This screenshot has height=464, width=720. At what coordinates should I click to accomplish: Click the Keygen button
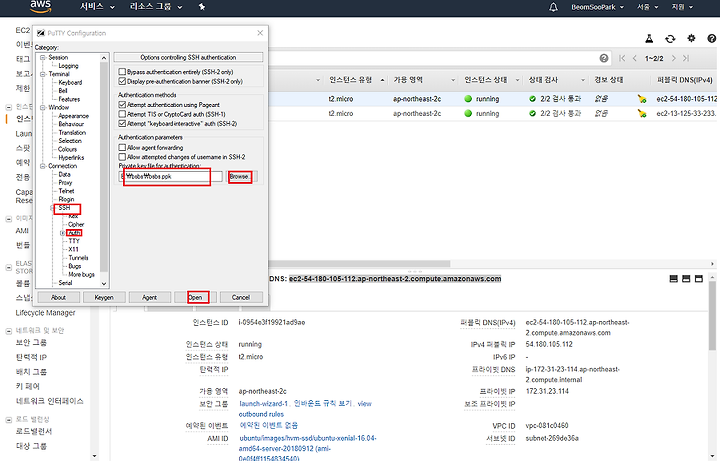[x=104, y=298]
